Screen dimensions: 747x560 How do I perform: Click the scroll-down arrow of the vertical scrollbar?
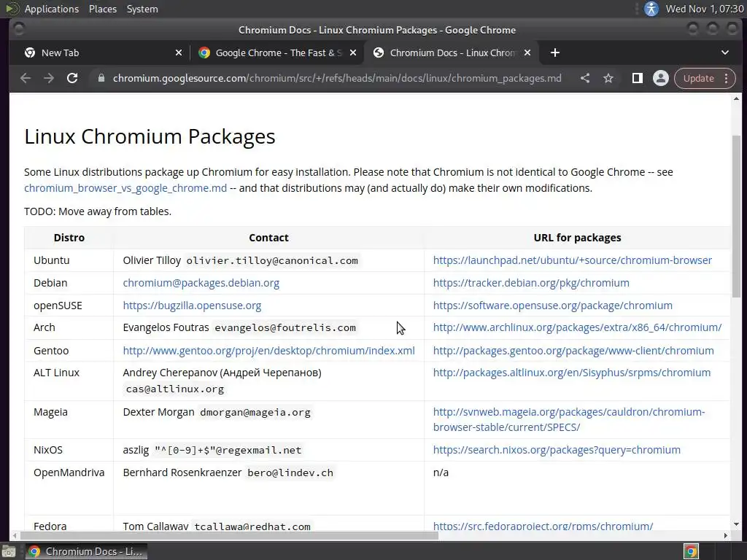[x=737, y=524]
